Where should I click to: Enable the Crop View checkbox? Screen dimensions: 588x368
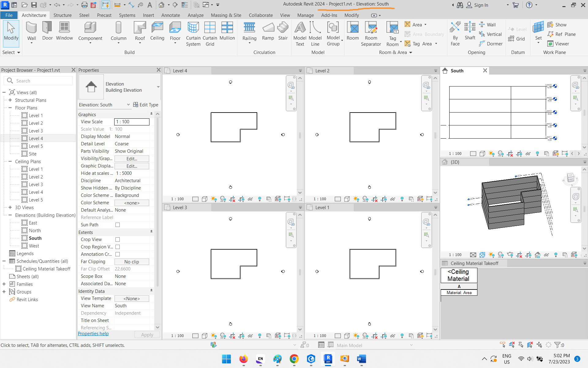coord(118,240)
